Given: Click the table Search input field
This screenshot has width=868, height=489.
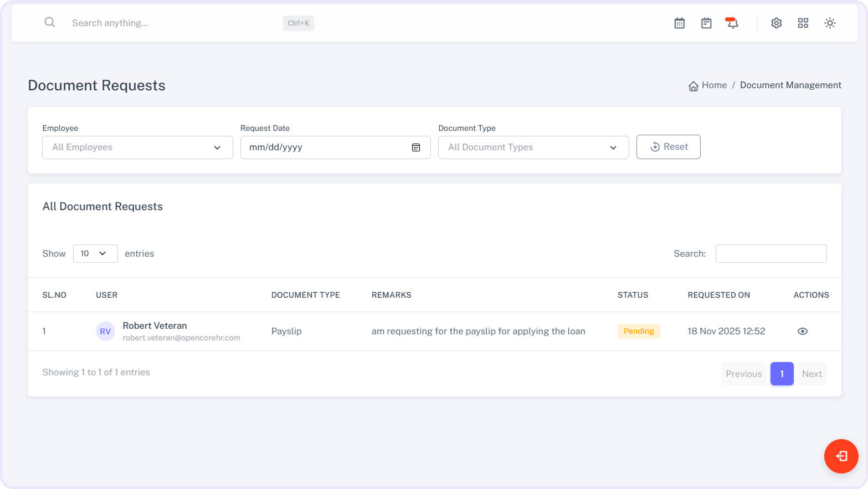Looking at the screenshot, I should tap(771, 254).
